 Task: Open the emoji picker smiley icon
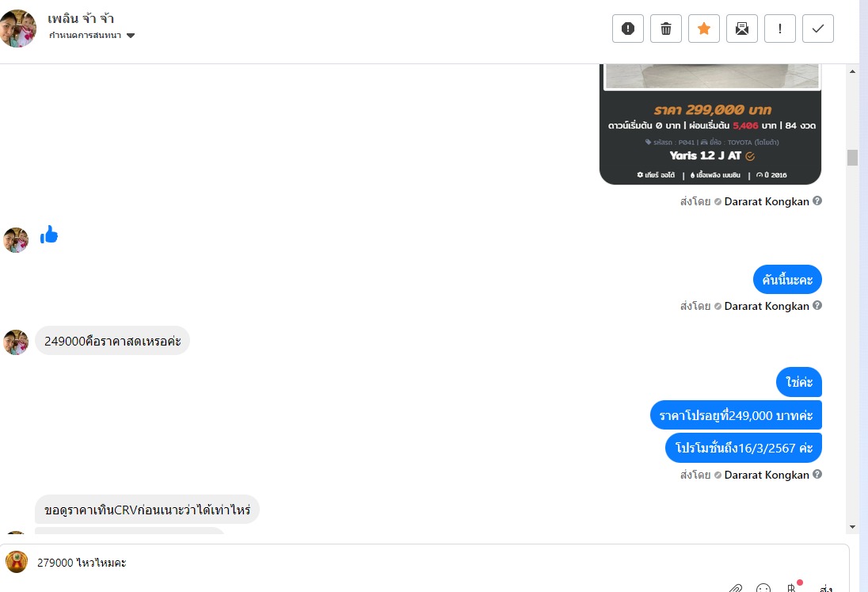pos(763,587)
